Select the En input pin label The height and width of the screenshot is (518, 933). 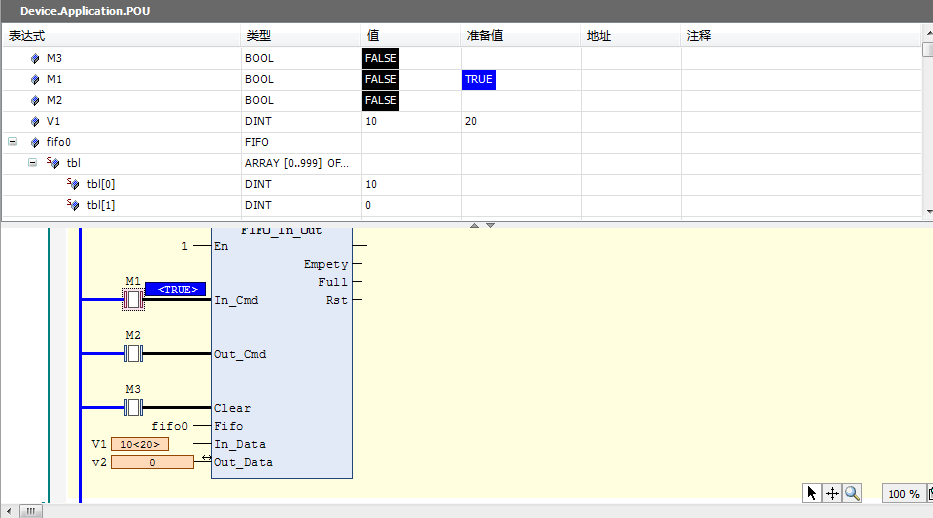[221, 246]
